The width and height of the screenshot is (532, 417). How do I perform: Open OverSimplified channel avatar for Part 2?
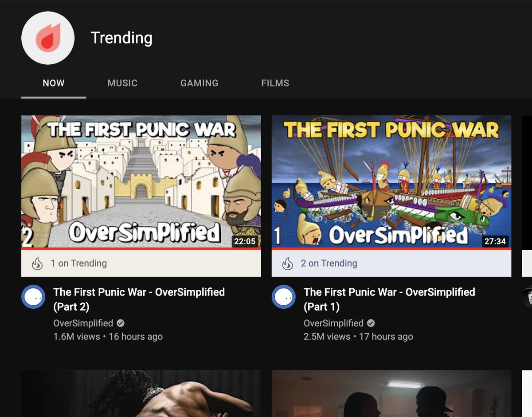pyautogui.click(x=33, y=297)
